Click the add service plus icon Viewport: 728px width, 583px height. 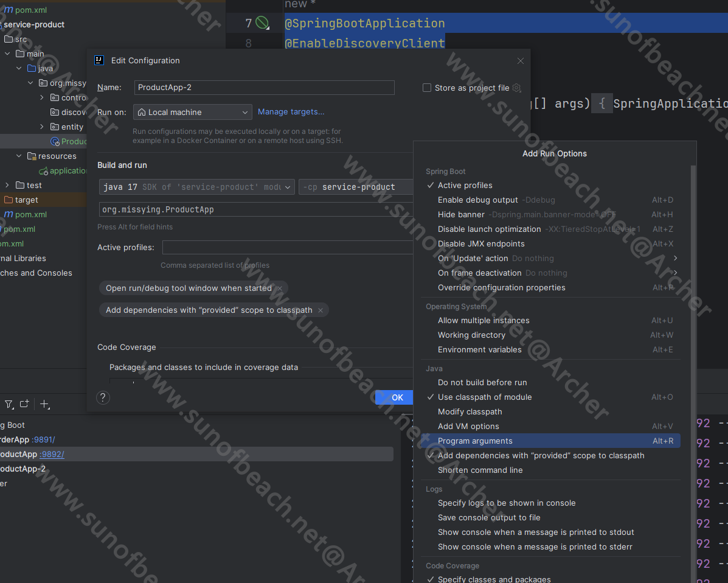pos(44,404)
